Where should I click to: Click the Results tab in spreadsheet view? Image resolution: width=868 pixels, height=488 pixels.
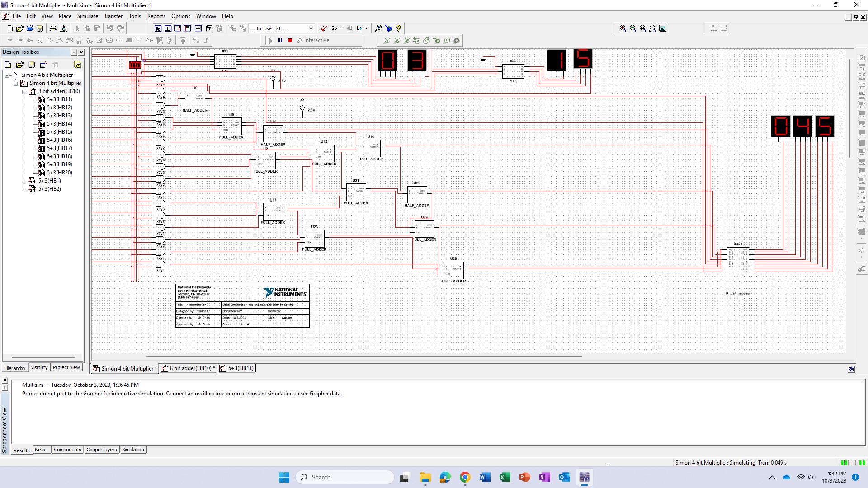[x=21, y=450]
